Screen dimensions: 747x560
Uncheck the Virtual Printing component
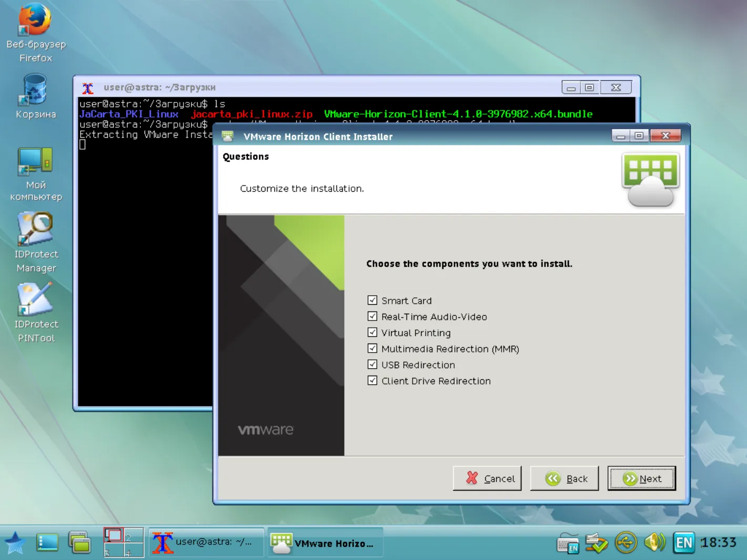click(x=373, y=333)
